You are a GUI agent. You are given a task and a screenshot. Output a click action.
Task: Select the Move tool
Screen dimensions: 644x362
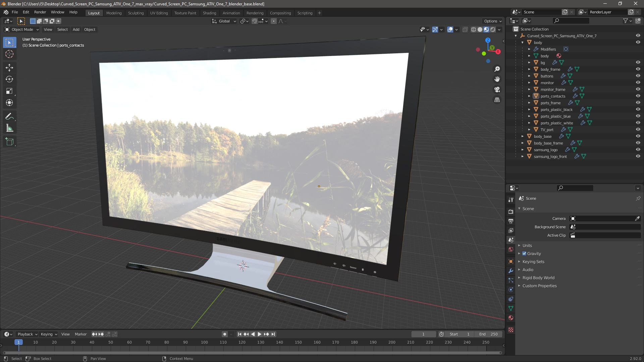[9, 68]
